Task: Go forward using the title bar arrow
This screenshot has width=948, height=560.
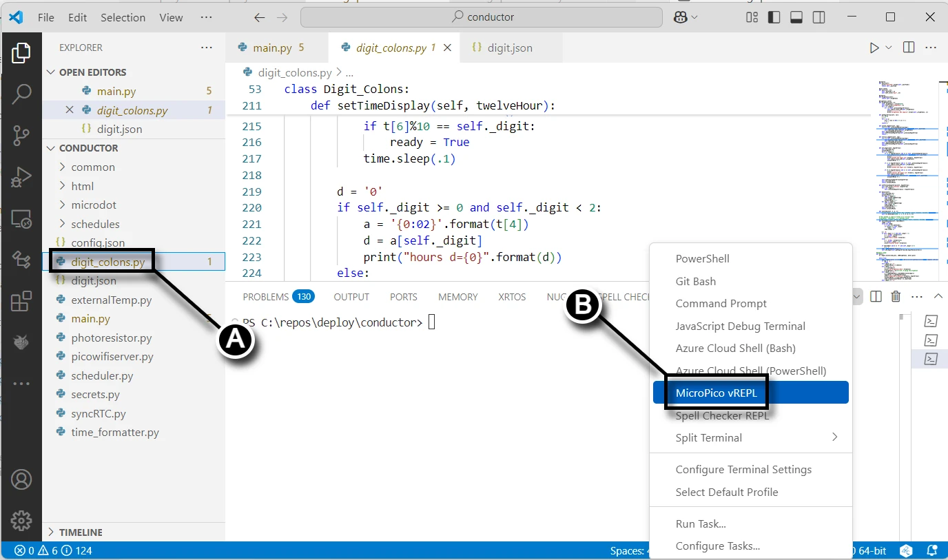Action: click(x=282, y=17)
